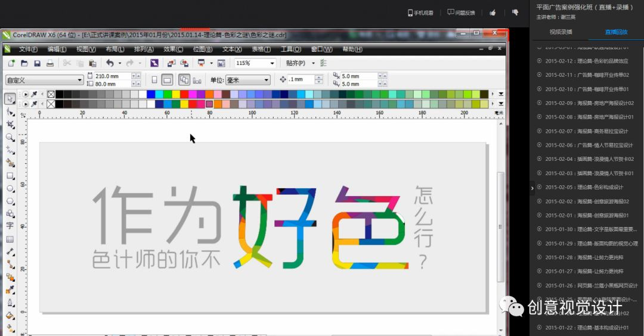Select the Basic Shapes tool
644x336 pixels.
[x=10, y=214]
